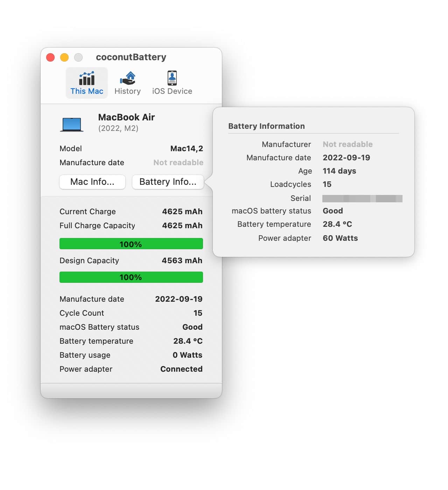Viewport: 448px width, 490px height.
Task: Click the Cycle Count label
Action: (82, 313)
